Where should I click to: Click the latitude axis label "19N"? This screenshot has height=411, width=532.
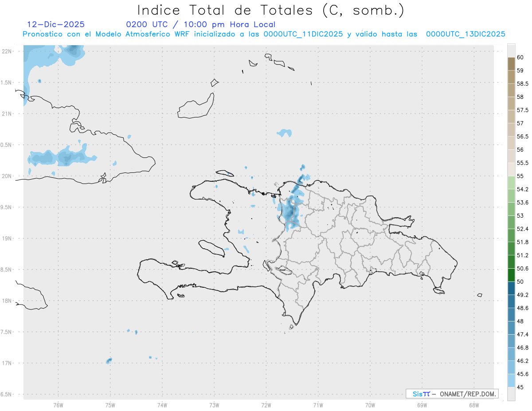coord(8,239)
